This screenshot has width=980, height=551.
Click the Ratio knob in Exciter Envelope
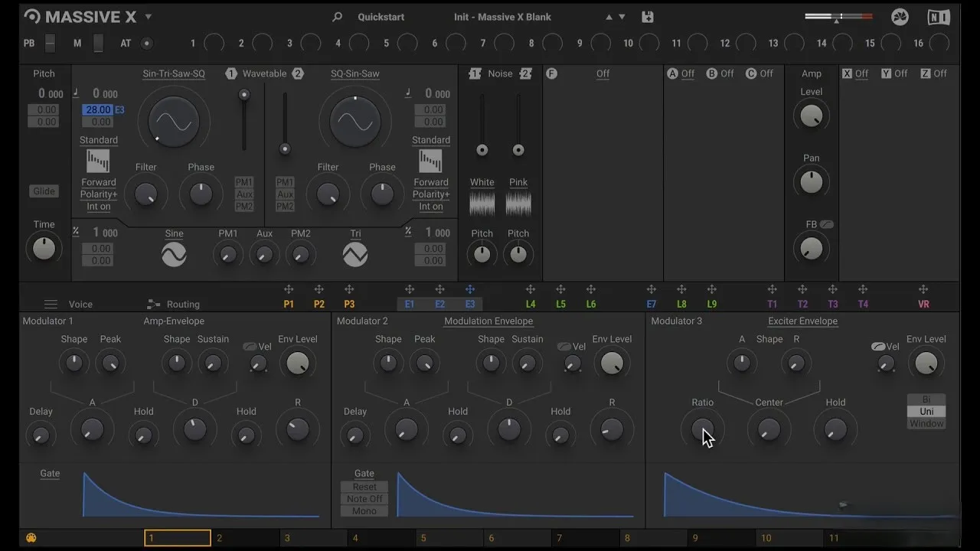pyautogui.click(x=702, y=430)
